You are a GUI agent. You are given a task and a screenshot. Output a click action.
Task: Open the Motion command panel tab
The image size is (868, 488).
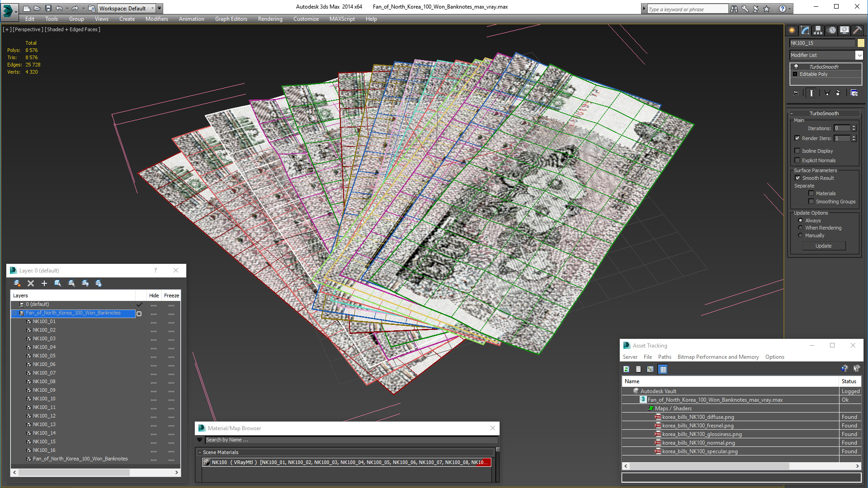click(x=832, y=30)
